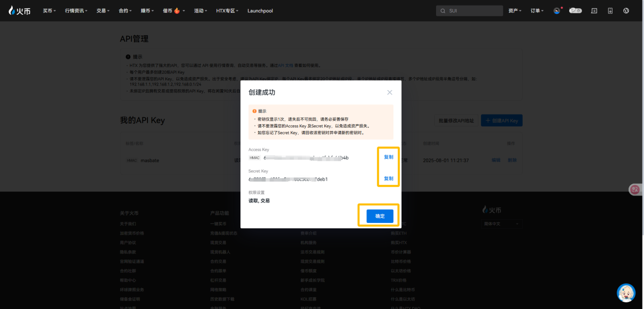644x309 pixels.
Task: Open 关于我们 footer link
Action: point(128,224)
